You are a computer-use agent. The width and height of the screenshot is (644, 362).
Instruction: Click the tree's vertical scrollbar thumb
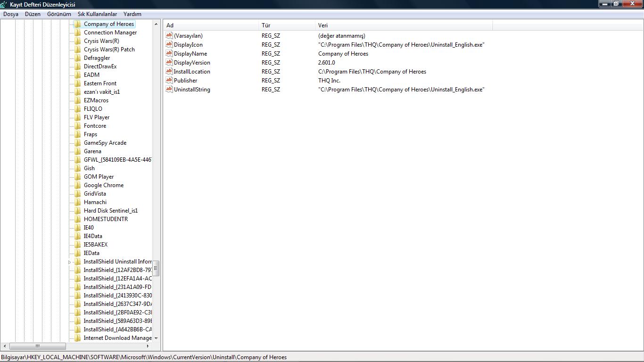(156, 268)
